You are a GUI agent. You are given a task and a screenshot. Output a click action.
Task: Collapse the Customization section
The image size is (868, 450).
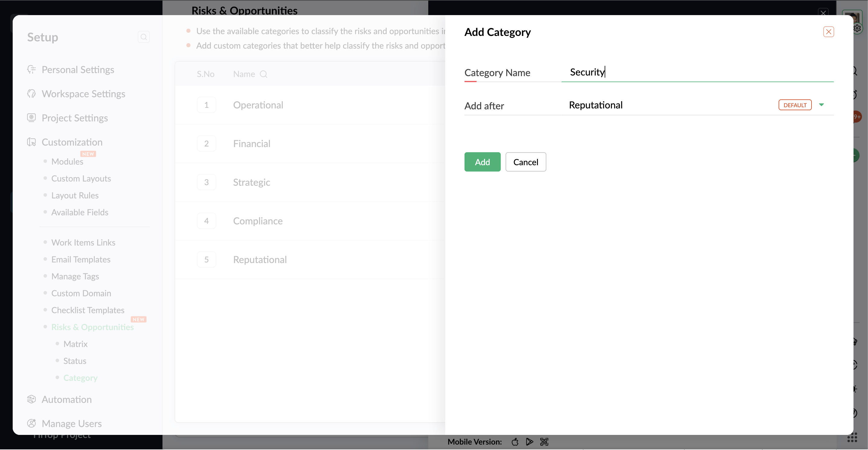[x=72, y=142]
